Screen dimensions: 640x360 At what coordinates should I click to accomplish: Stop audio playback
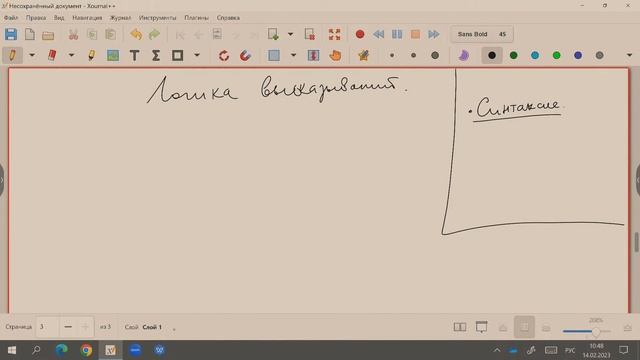(x=415, y=34)
